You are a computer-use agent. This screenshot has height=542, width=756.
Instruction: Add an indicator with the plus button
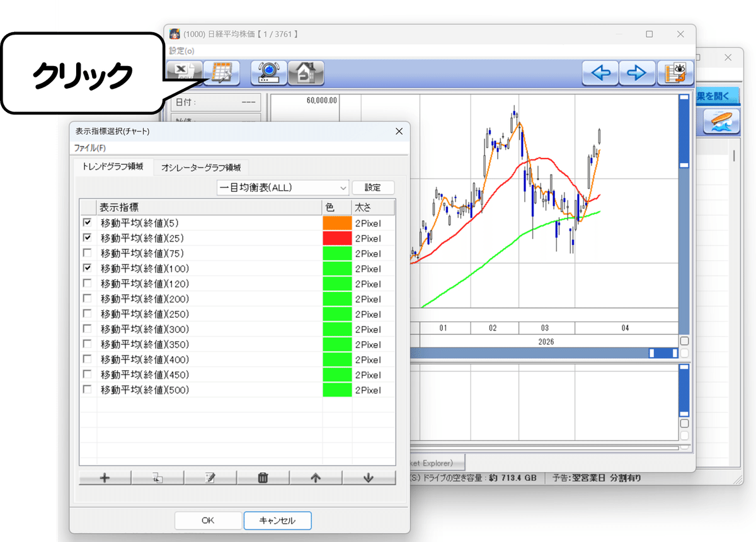tap(105, 478)
